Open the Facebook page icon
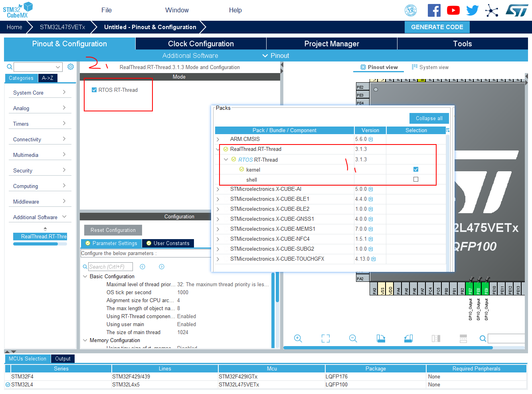The width and height of the screenshot is (532, 394). coord(434,10)
